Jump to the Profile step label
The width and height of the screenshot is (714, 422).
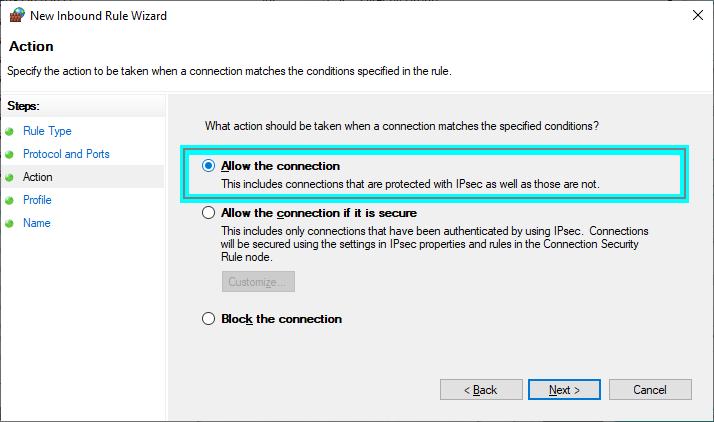[37, 200]
